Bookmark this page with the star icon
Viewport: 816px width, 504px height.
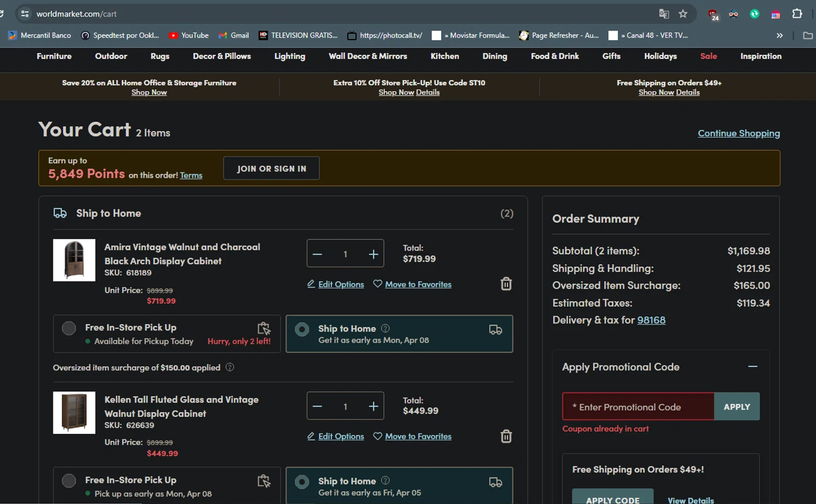click(683, 14)
